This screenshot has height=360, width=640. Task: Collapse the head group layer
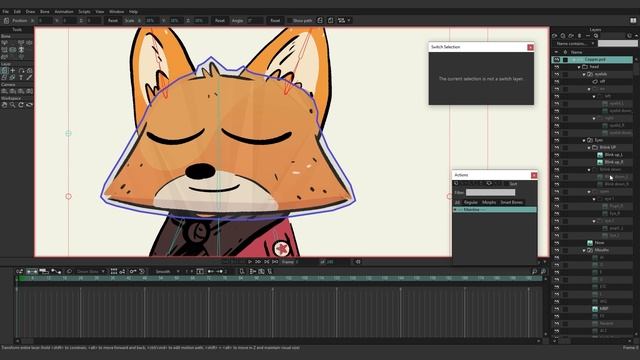579,67
